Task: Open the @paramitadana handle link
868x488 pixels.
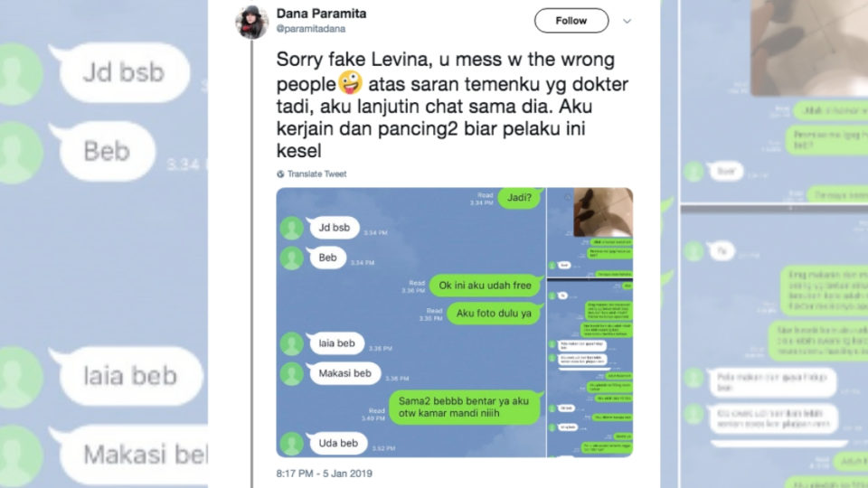Action: (x=310, y=29)
